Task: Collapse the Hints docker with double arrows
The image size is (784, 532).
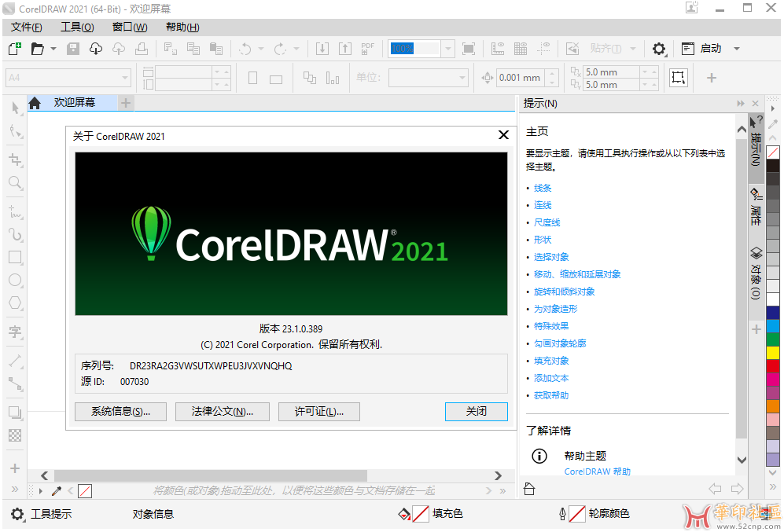Action: click(741, 104)
